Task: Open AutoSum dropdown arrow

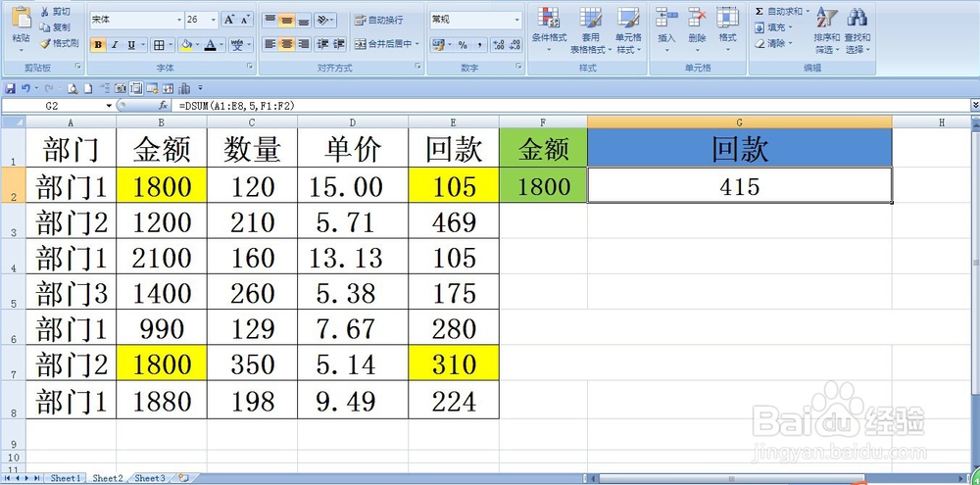Action: pyautogui.click(x=807, y=12)
